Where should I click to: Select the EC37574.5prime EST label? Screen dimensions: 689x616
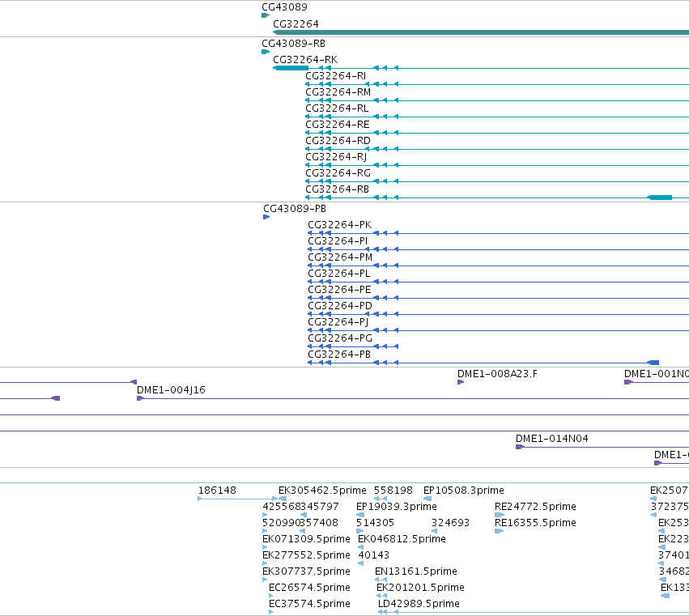(309, 604)
